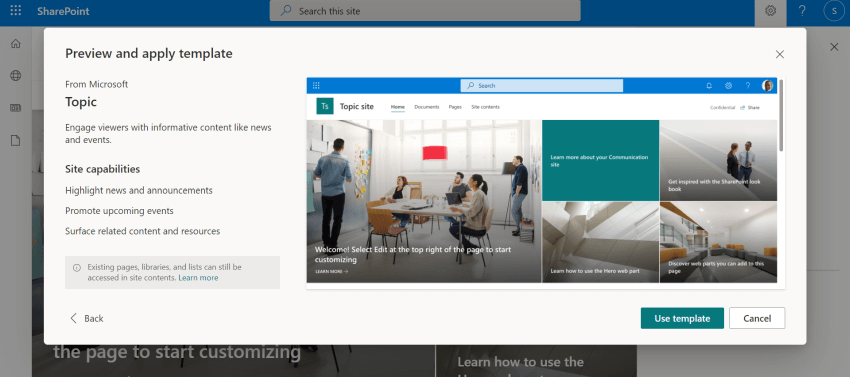This screenshot has height=377, width=850.
Task: Click the Share button in preview
Action: pyautogui.click(x=750, y=107)
